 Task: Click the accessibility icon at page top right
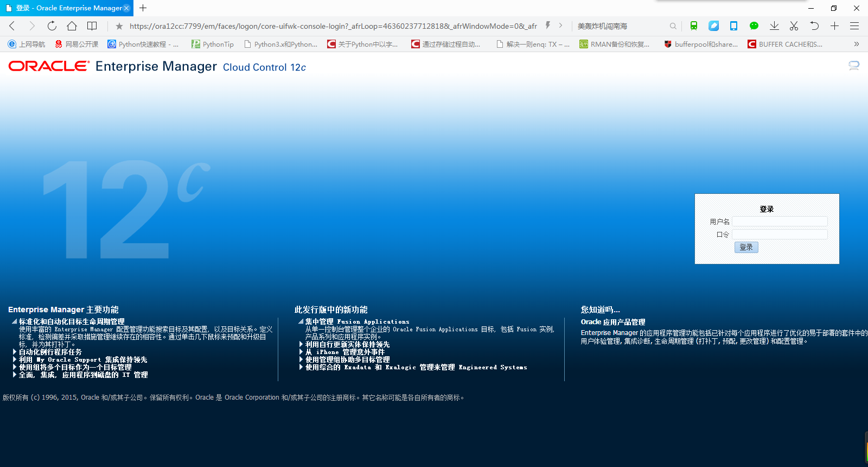point(854,66)
